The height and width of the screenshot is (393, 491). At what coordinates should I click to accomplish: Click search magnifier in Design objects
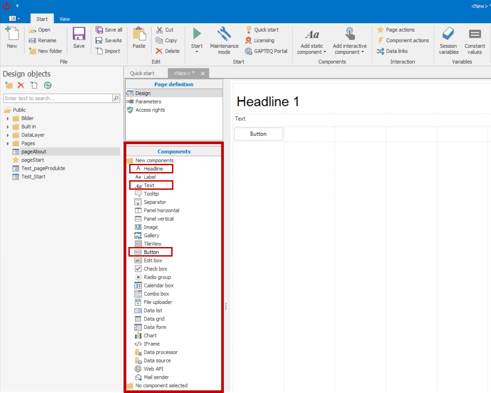[x=116, y=98]
